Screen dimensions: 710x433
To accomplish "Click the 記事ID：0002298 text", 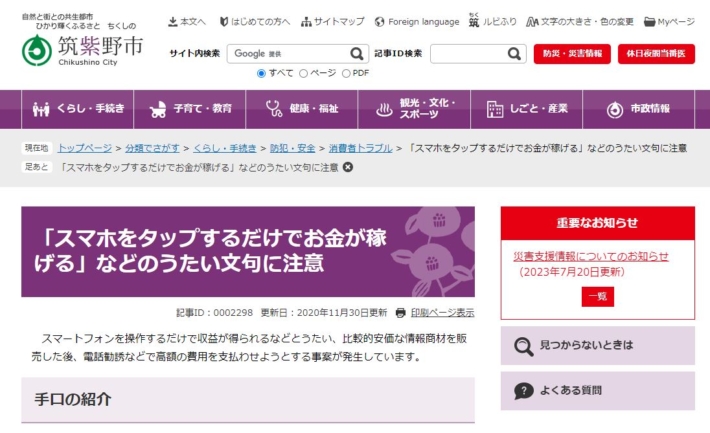I will [x=214, y=313].
